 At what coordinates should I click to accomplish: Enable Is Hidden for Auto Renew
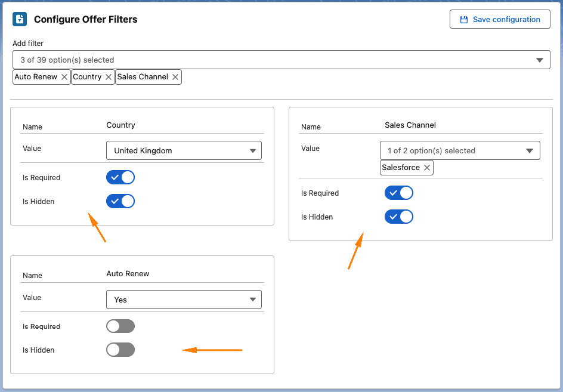(x=120, y=350)
